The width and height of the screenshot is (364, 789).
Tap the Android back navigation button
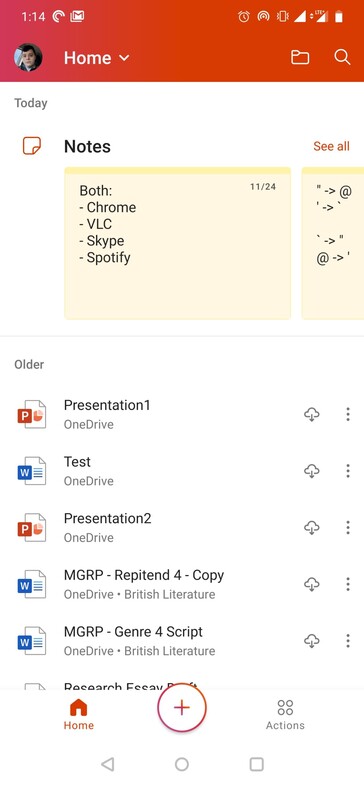pos(107,764)
